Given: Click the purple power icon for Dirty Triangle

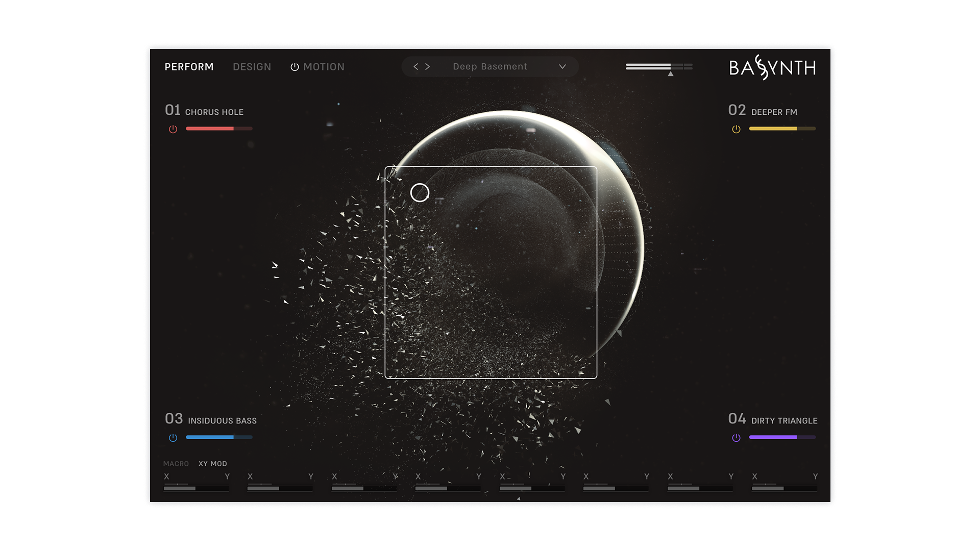Looking at the screenshot, I should coord(736,438).
